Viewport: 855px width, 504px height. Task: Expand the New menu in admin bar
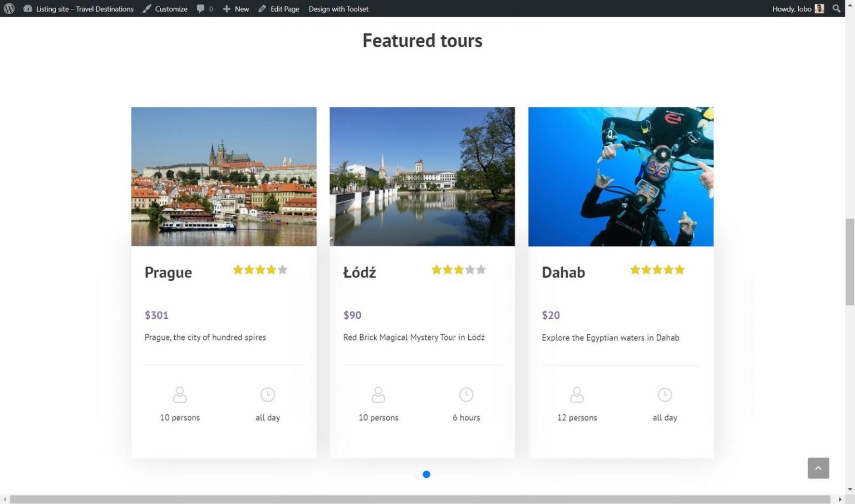point(235,8)
